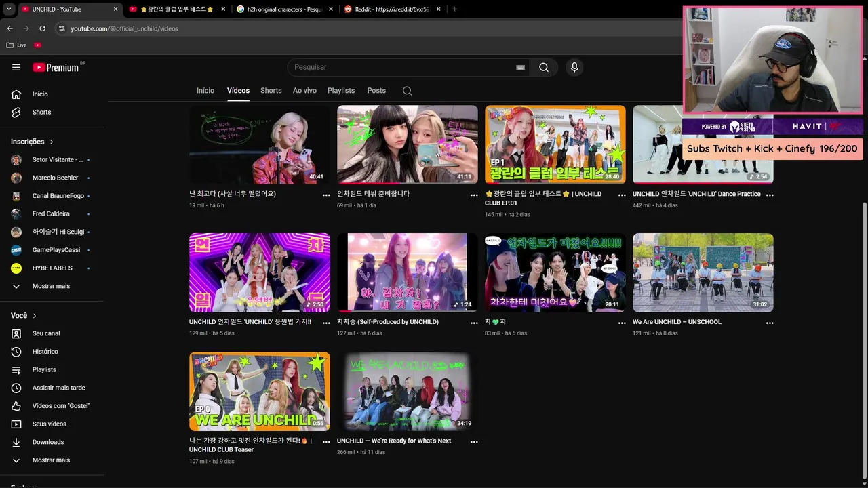Play the 20:11 차♥차 video thumbnail

tap(555, 272)
